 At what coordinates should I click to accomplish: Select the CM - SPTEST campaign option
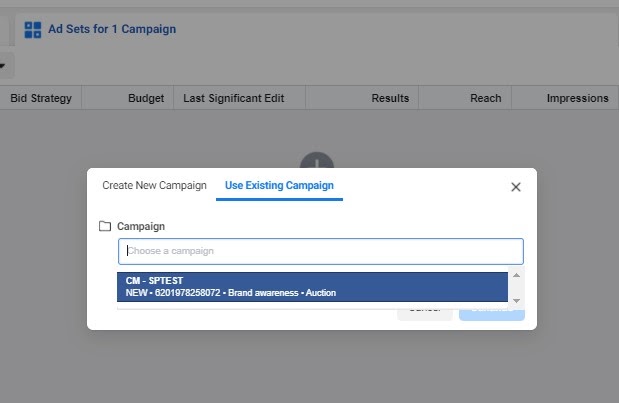pyautogui.click(x=312, y=286)
